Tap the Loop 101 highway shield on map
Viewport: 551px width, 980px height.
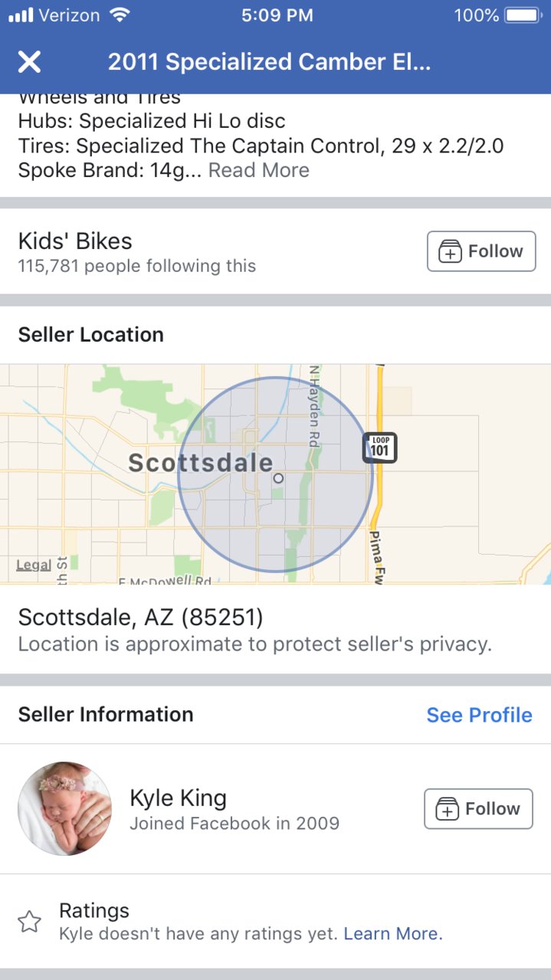coord(380,448)
